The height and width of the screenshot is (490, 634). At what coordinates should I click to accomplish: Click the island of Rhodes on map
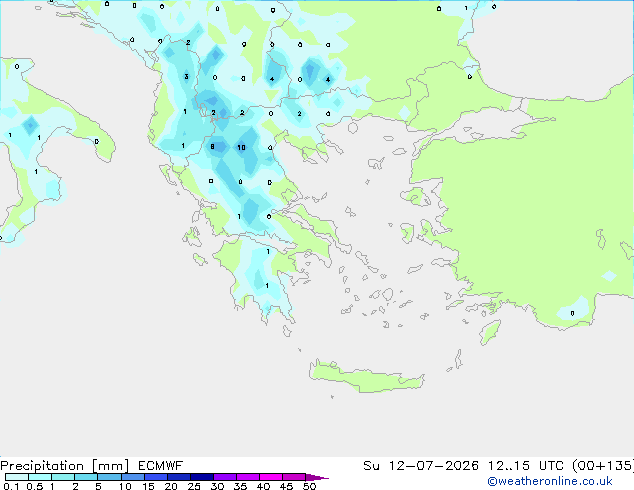(x=490, y=332)
